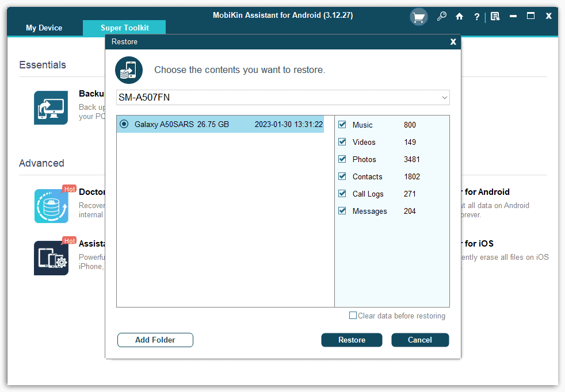
Task: Click the backup date 2023-01-30 13:31:22
Action: 289,125
